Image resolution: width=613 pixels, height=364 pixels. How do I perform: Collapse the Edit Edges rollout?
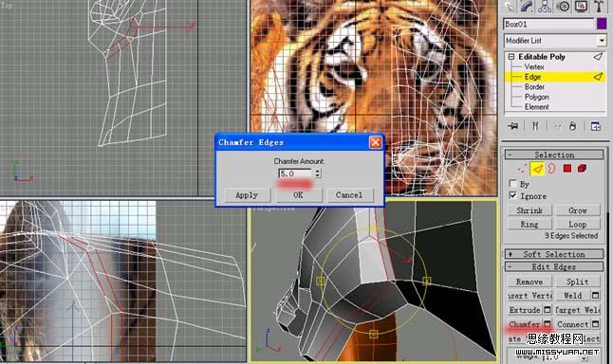(554, 266)
